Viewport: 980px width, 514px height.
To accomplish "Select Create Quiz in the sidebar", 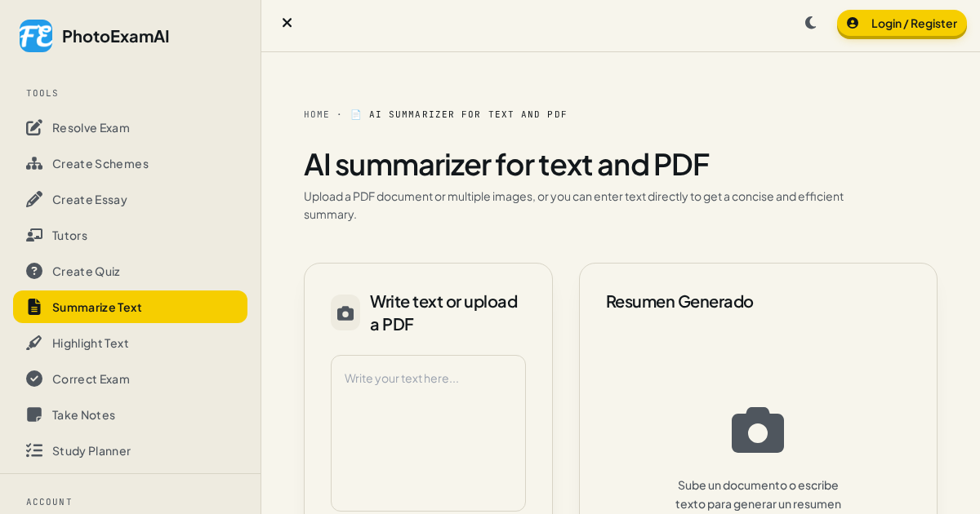I will pos(130,271).
